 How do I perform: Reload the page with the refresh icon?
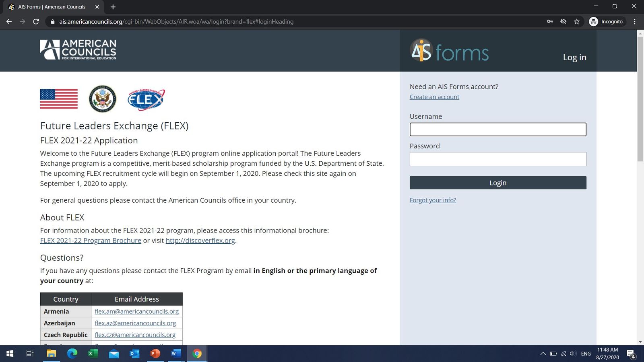point(36,22)
